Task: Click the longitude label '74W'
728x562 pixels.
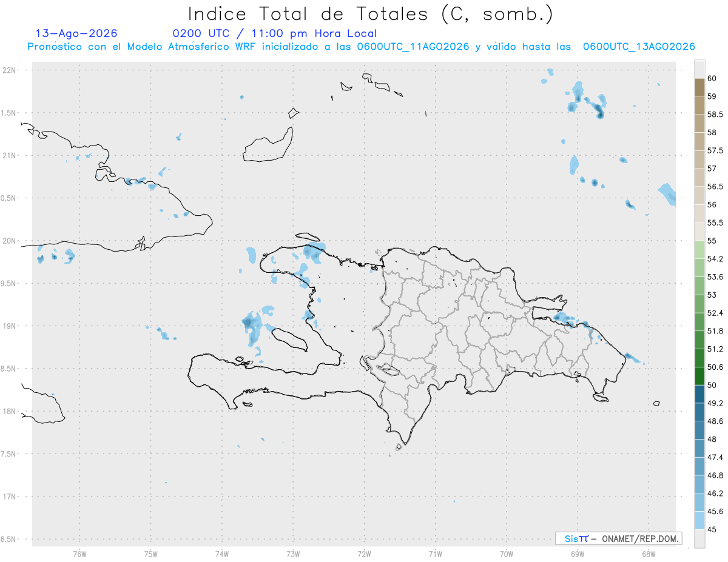Action: (x=222, y=554)
